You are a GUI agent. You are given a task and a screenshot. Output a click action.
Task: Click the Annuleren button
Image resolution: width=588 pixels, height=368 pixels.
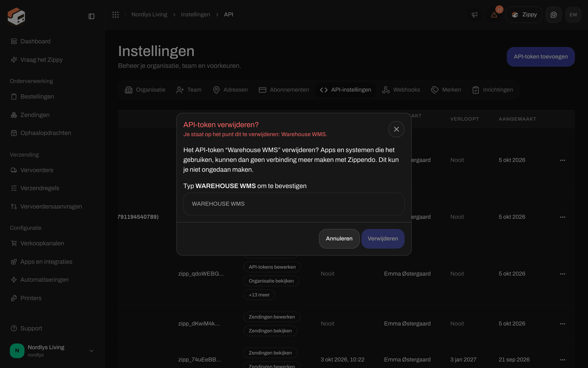(x=339, y=239)
